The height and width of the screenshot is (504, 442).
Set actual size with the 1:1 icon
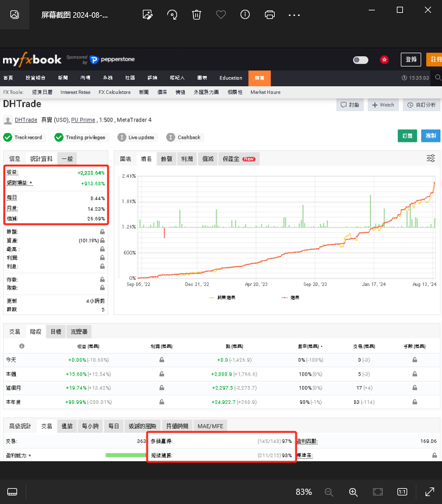click(x=402, y=492)
